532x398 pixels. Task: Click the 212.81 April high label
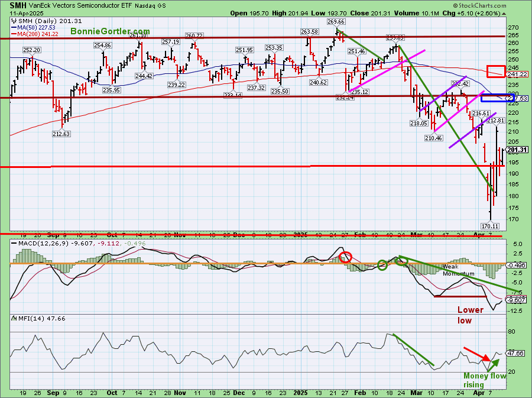click(x=496, y=121)
